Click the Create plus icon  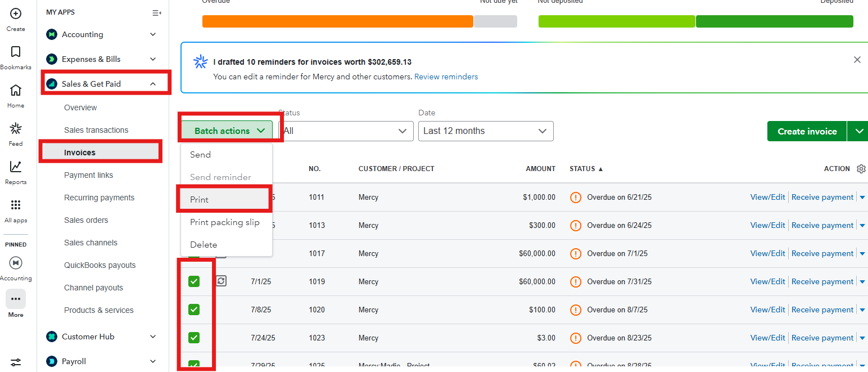[16, 14]
